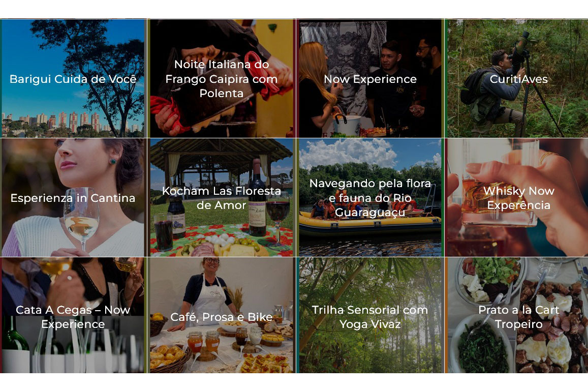The image size is (588, 392).
Task: Click the 'Trilha Sensorial com Yoga Vivaz' text
Action: tap(370, 317)
